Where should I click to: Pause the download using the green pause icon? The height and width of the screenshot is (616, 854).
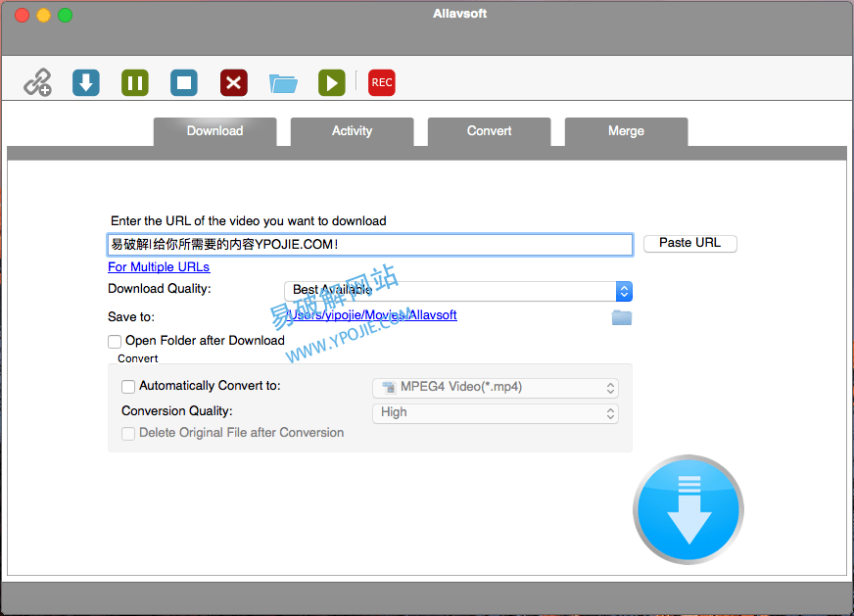pos(135,83)
